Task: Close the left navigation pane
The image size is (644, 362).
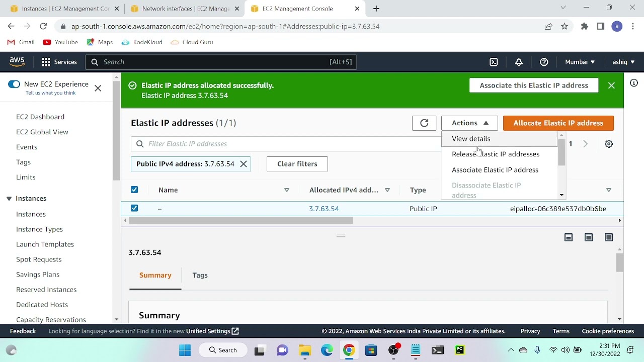Action: point(98,88)
